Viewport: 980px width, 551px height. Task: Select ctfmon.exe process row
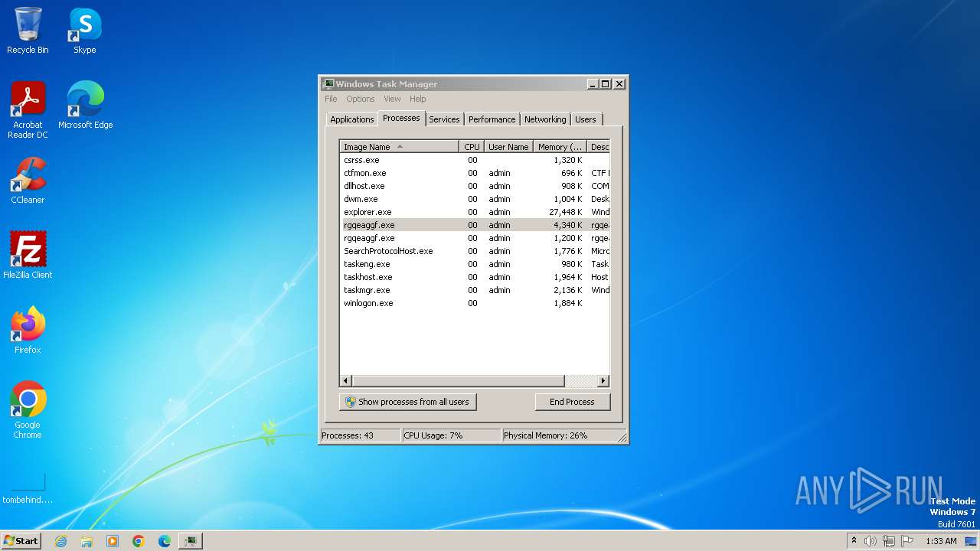475,173
